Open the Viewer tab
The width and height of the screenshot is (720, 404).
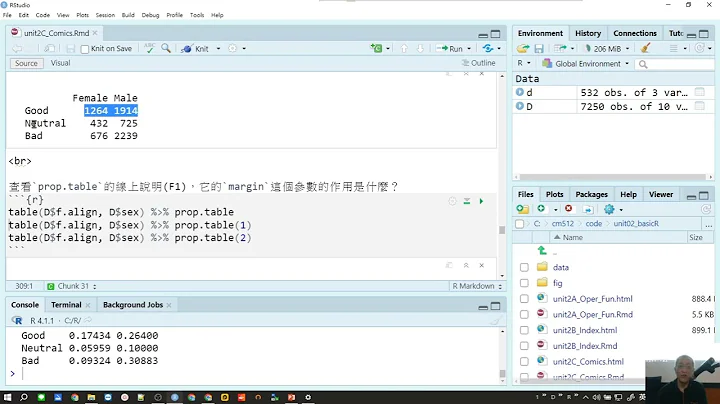click(x=660, y=194)
